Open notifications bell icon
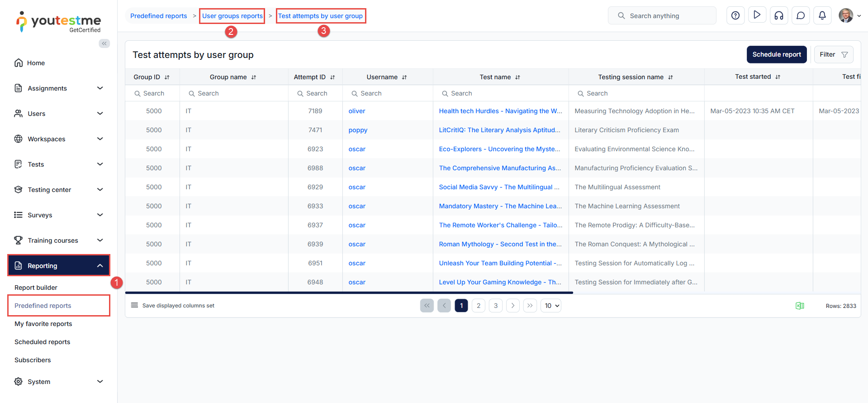The width and height of the screenshot is (868, 403). click(x=822, y=16)
